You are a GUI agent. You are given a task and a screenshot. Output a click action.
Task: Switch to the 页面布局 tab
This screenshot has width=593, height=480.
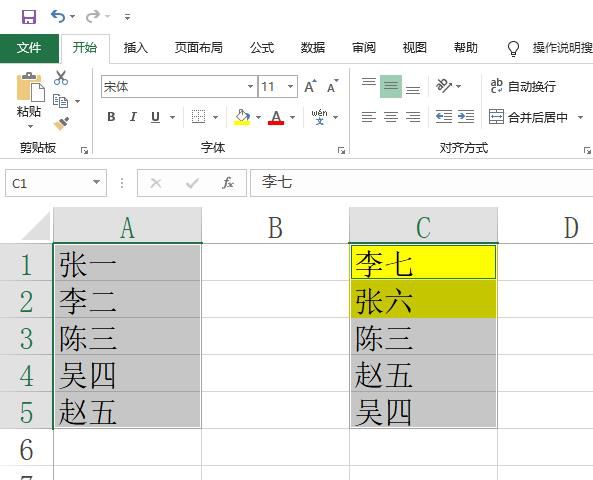point(199,48)
